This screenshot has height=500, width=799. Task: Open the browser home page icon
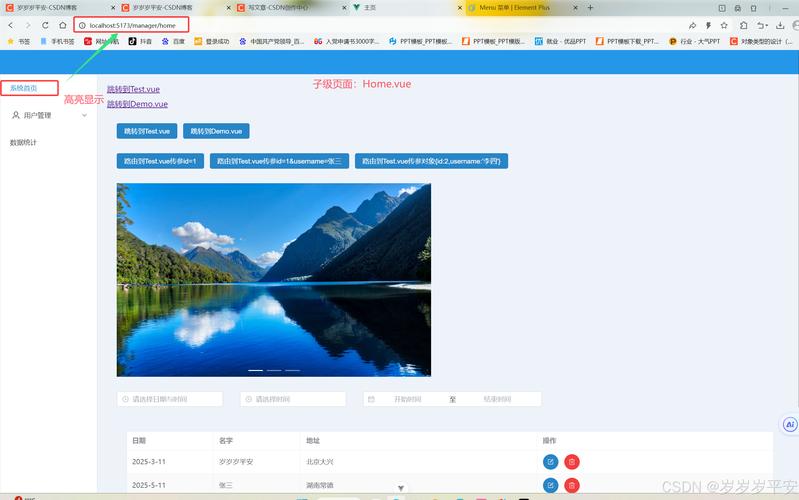point(63,25)
